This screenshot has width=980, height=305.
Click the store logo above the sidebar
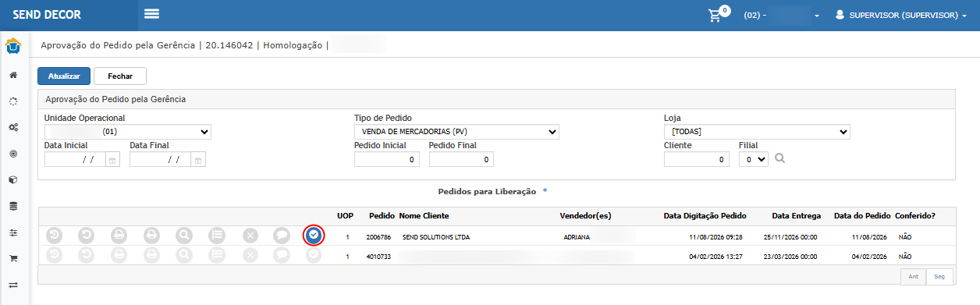coord(12,47)
